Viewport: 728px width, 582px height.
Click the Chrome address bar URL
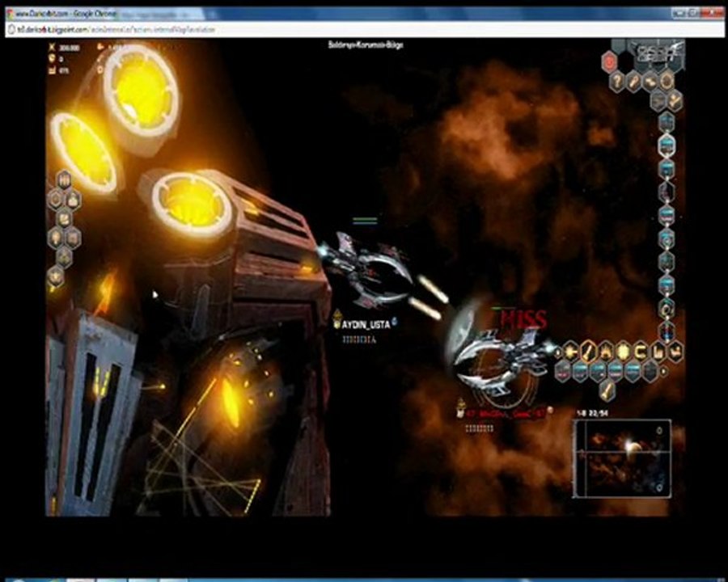click(116, 30)
